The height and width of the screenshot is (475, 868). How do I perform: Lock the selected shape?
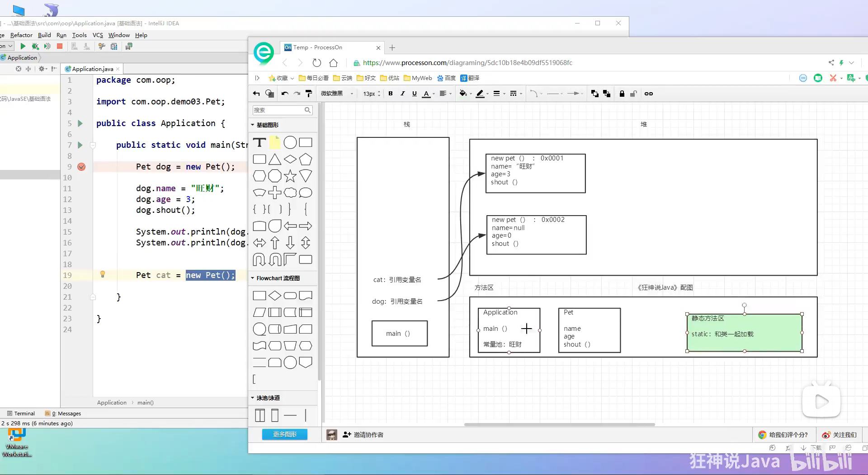[x=622, y=94]
